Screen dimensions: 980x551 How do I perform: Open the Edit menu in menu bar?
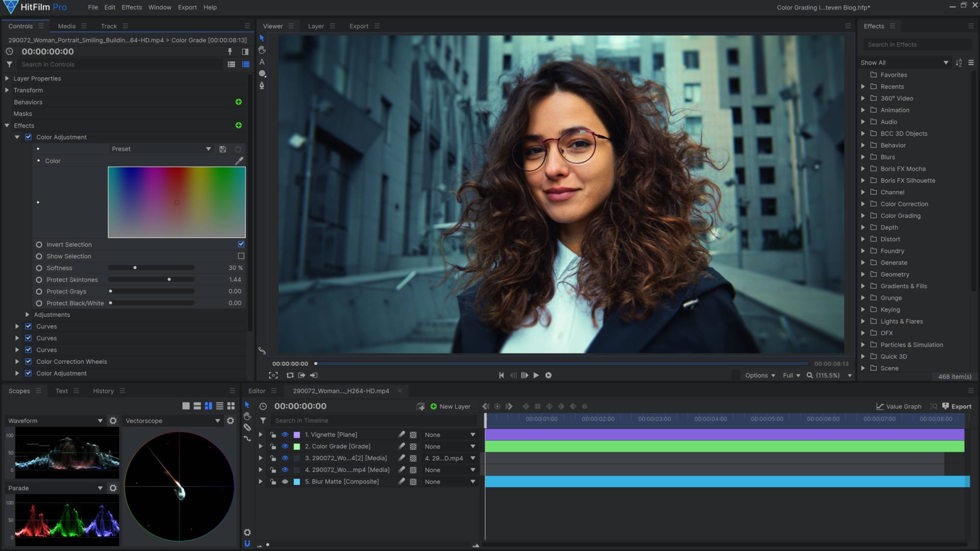click(x=109, y=7)
